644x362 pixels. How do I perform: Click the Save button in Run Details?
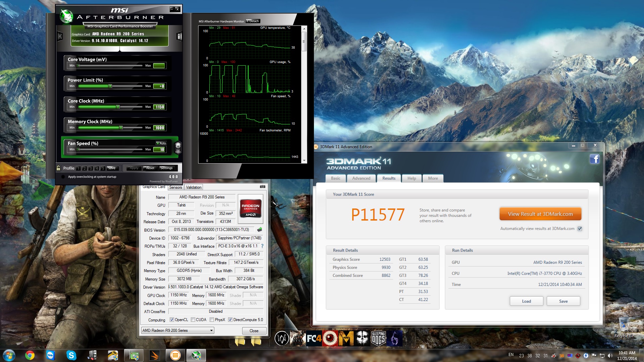click(x=563, y=301)
